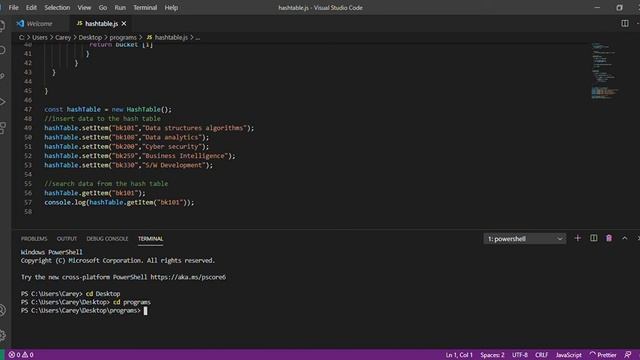640x360 pixels.
Task: Select the Terminal panel tab
Action: pyautogui.click(x=150, y=238)
